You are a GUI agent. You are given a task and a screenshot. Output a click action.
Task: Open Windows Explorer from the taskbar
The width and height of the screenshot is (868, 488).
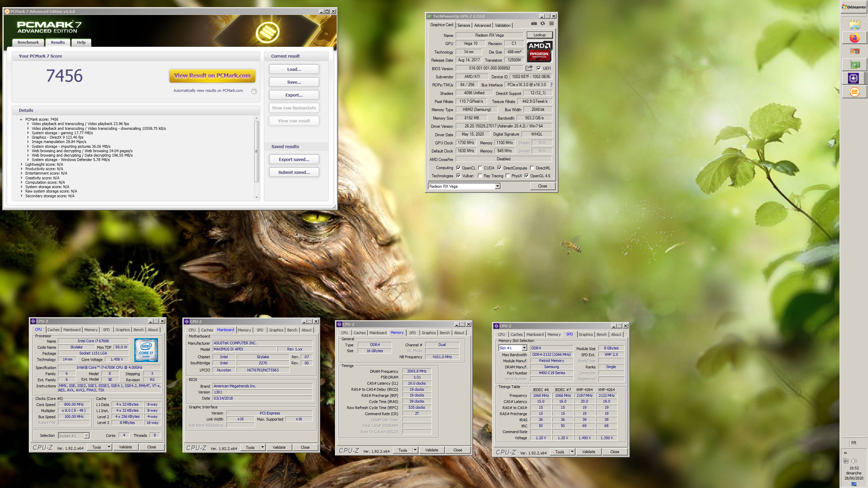(x=854, y=25)
